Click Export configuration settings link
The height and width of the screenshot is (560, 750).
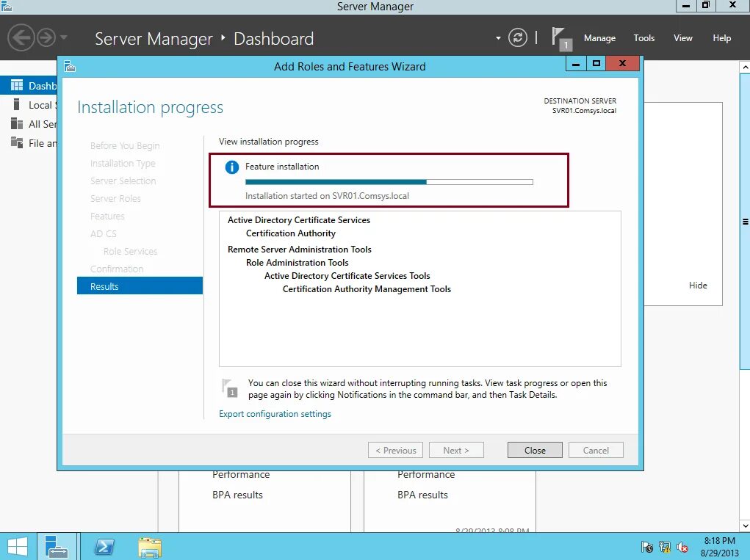(275, 414)
